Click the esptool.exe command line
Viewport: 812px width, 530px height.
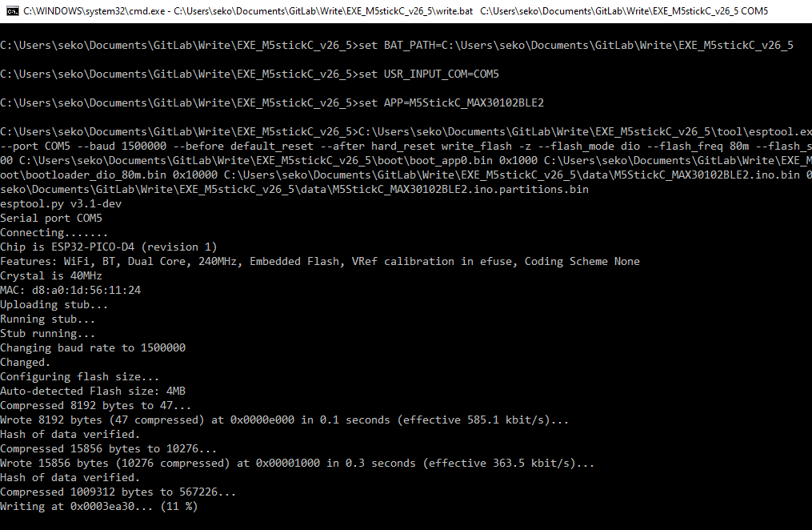pos(406,131)
